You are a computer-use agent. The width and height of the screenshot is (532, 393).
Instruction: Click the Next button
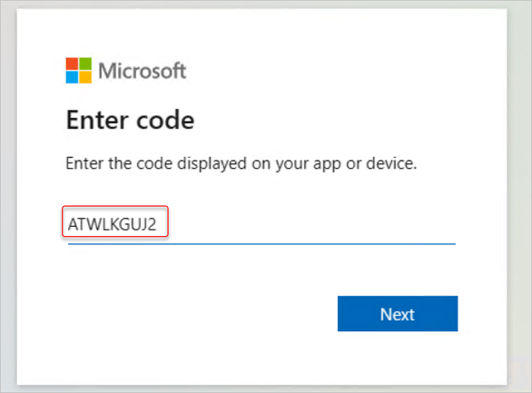(398, 314)
